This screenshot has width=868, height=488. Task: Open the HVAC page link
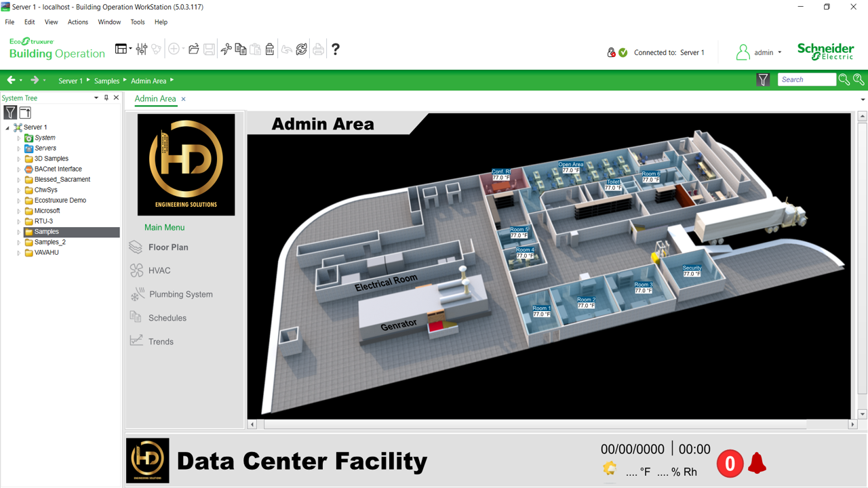(x=159, y=270)
